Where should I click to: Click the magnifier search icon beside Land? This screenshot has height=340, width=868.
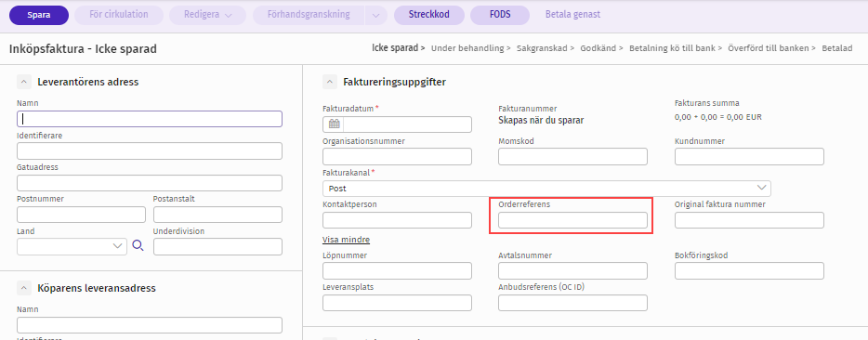click(138, 246)
